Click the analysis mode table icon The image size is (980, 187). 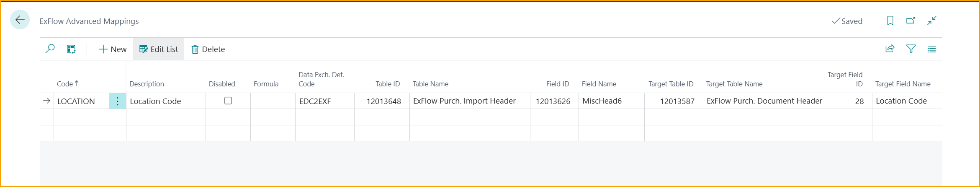[71, 49]
